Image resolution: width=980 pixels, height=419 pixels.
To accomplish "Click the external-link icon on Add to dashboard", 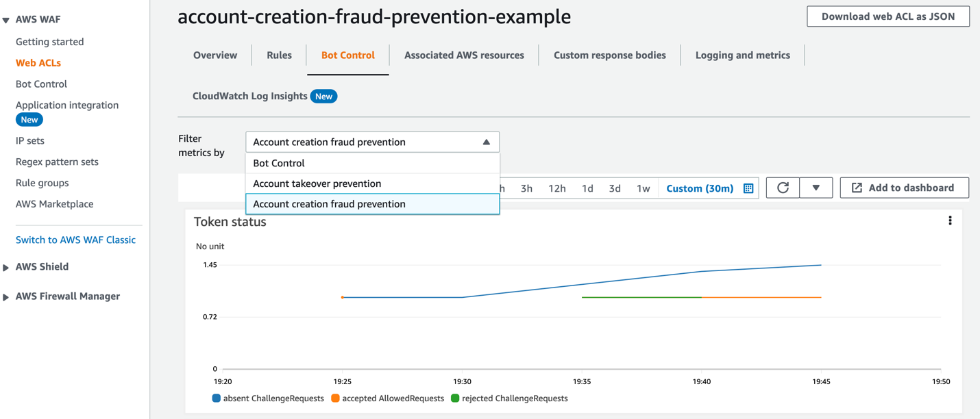I will pyautogui.click(x=856, y=187).
